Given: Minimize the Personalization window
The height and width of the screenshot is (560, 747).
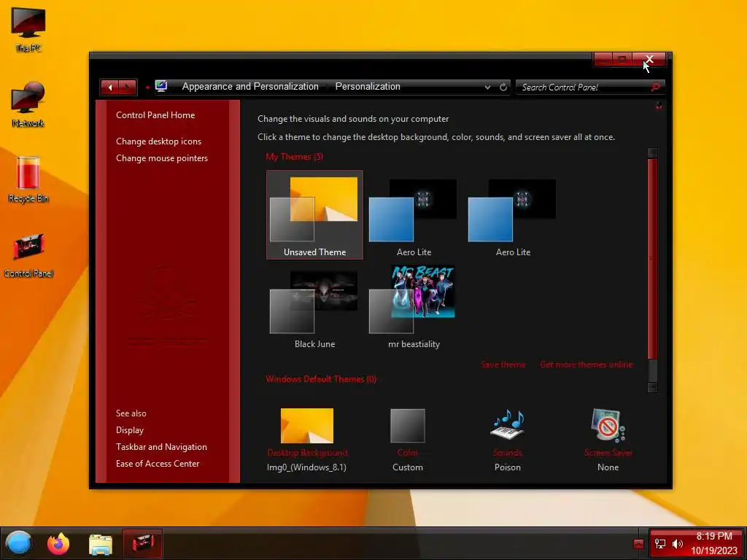Looking at the screenshot, I should coord(603,60).
